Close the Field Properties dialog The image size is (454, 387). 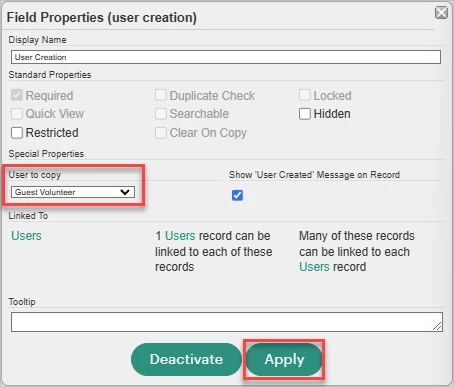point(441,13)
